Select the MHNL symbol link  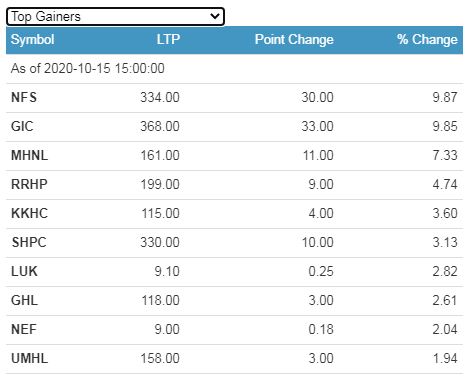(30, 155)
